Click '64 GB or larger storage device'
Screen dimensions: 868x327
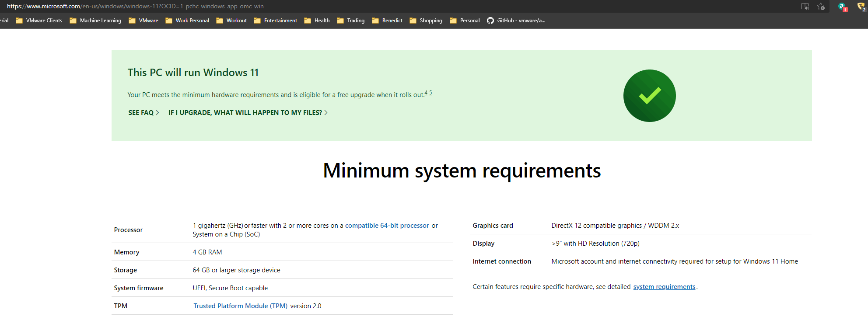(x=237, y=270)
